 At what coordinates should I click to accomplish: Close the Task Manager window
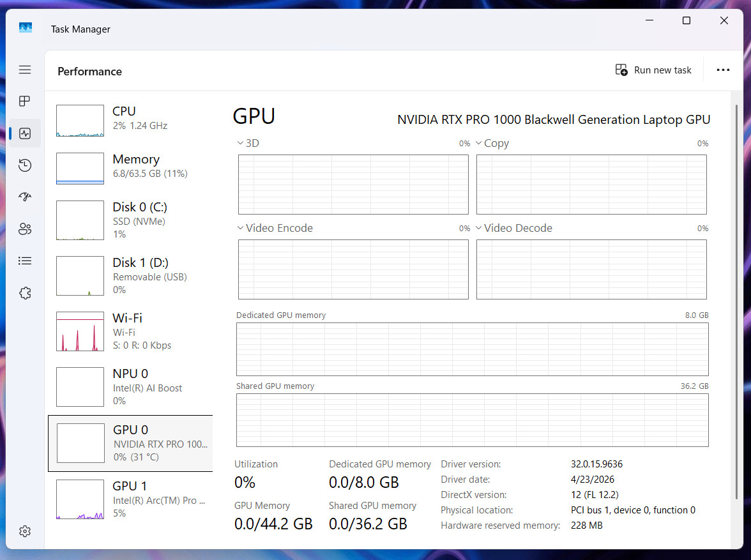(724, 20)
